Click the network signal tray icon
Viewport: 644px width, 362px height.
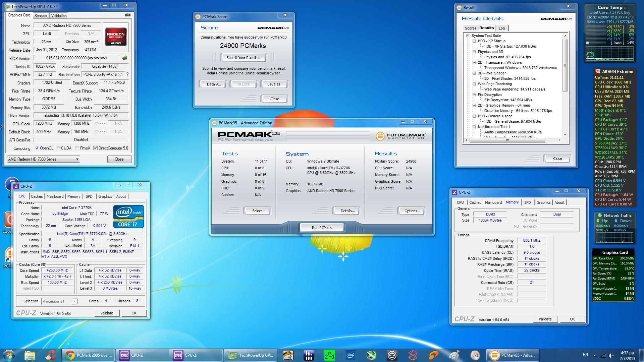coord(603,355)
